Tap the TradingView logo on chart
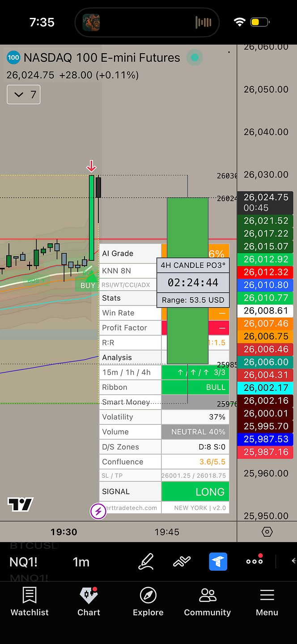This screenshot has width=297, height=644. [x=21, y=504]
